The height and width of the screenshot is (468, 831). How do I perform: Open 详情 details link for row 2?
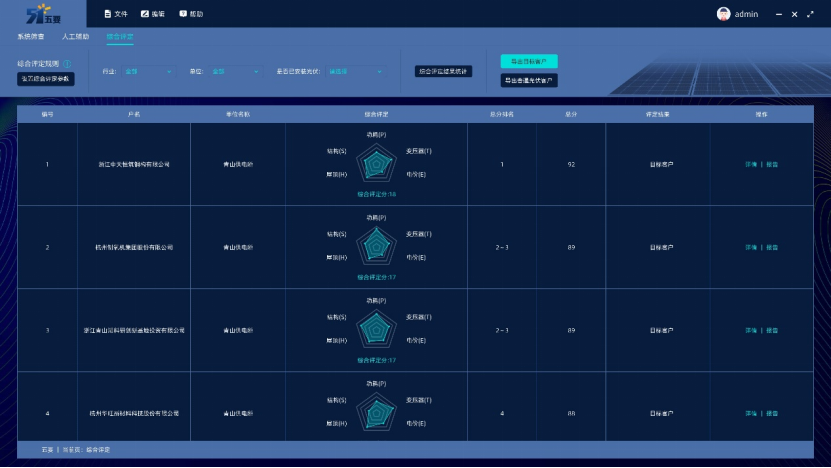click(x=751, y=248)
